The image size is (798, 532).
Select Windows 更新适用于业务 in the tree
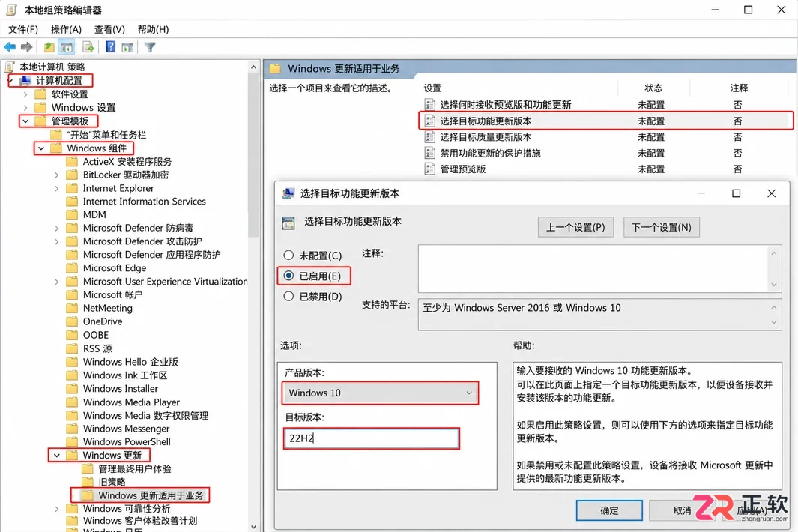(151, 495)
